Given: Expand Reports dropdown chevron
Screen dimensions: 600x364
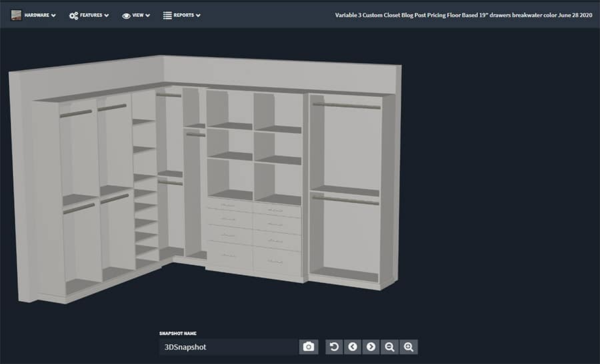Looking at the screenshot, I should (x=198, y=16).
